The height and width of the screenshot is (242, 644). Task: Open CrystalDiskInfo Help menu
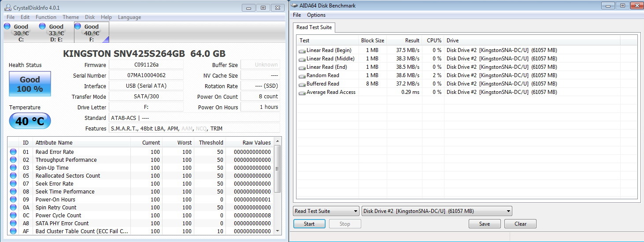pyautogui.click(x=106, y=17)
